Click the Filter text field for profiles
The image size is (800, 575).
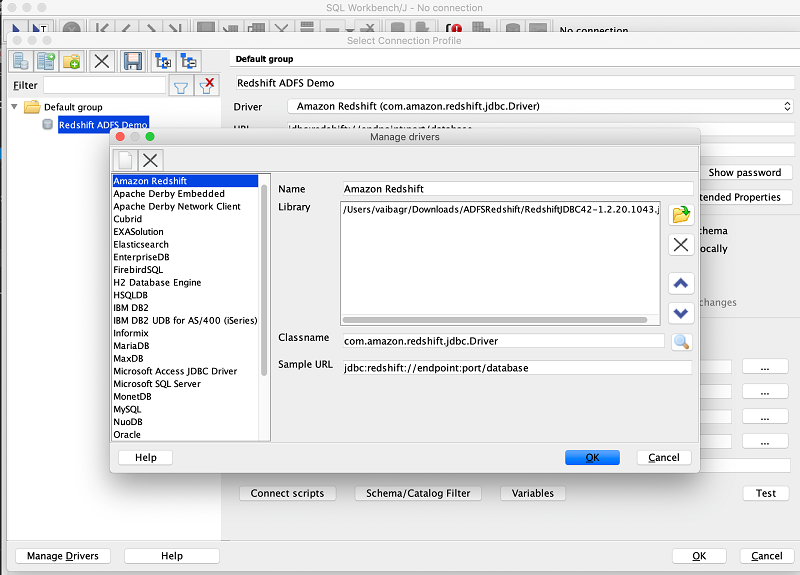pos(105,85)
